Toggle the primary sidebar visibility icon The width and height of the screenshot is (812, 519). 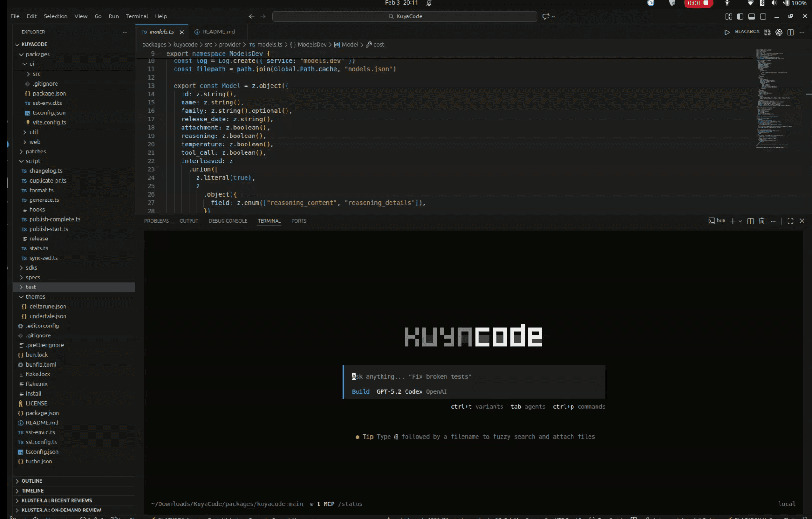pos(740,16)
